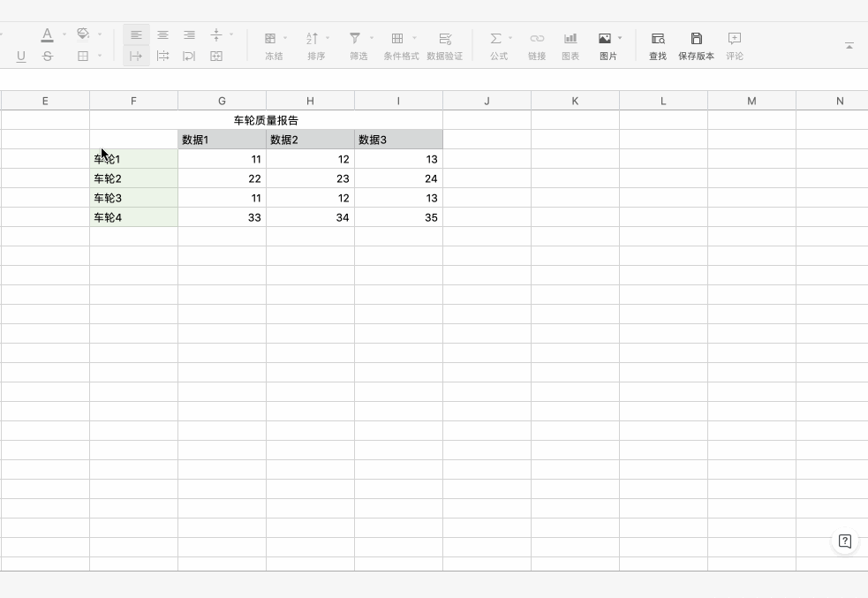Click the 图表 chart icon
The height and width of the screenshot is (598, 868).
click(570, 38)
